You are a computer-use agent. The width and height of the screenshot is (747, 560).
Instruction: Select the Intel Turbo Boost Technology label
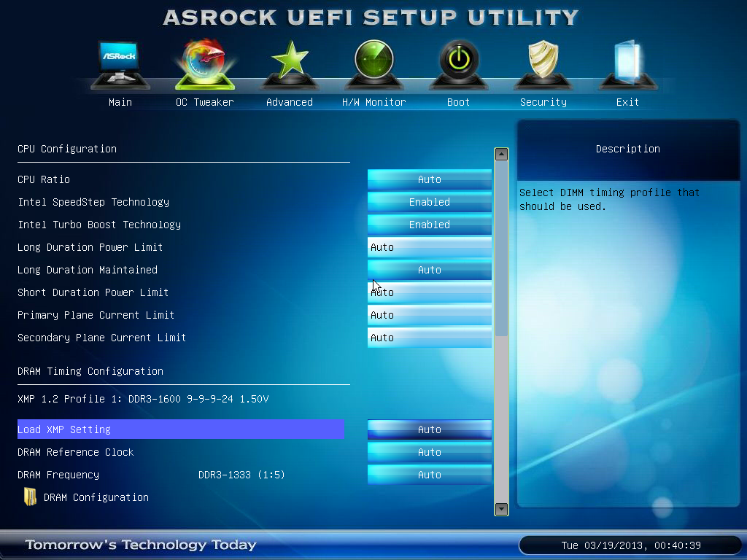pos(99,225)
